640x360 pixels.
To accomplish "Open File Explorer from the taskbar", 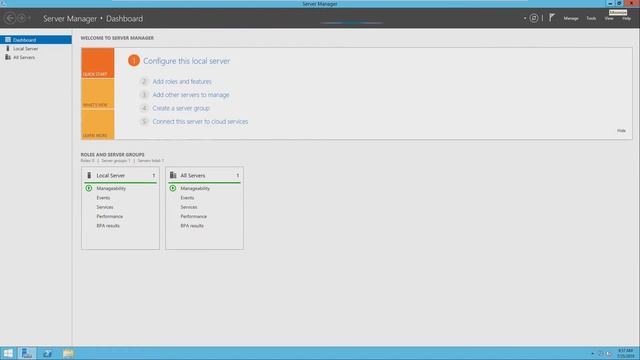I will (68, 353).
